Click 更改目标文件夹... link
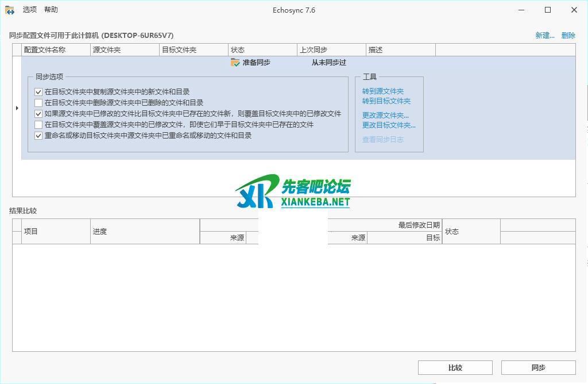This screenshot has height=384, width=588. [389, 125]
